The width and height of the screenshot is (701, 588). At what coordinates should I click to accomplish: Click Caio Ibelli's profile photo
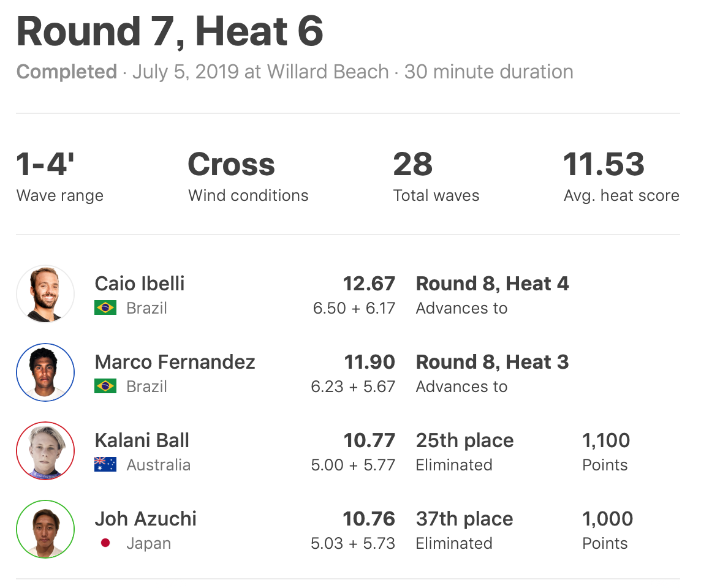click(x=45, y=294)
